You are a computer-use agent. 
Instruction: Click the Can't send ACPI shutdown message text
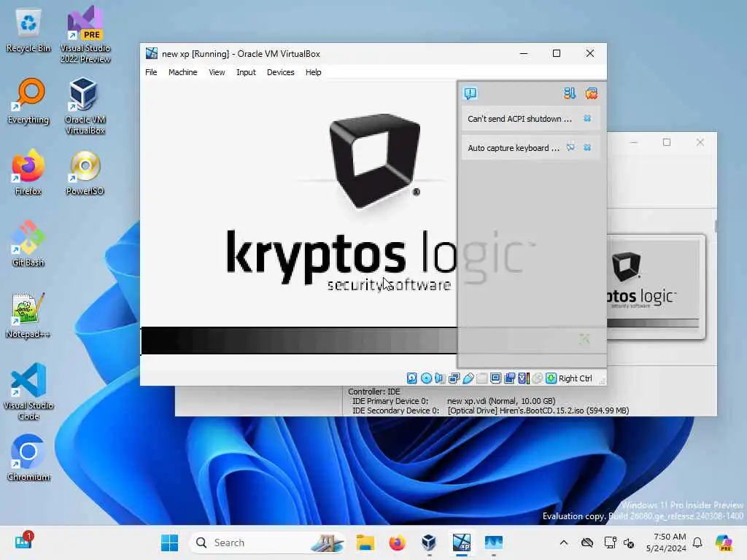519,119
